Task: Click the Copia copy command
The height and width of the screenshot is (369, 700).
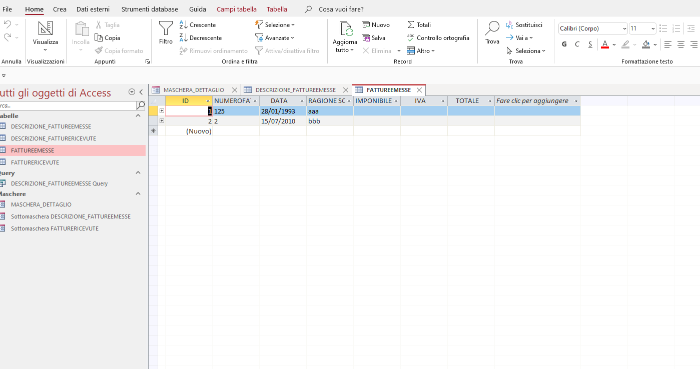Action: [x=107, y=38]
